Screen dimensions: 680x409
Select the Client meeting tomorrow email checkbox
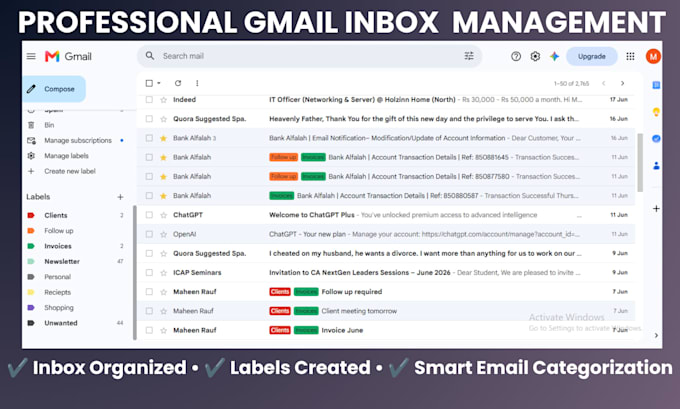pyautogui.click(x=149, y=311)
